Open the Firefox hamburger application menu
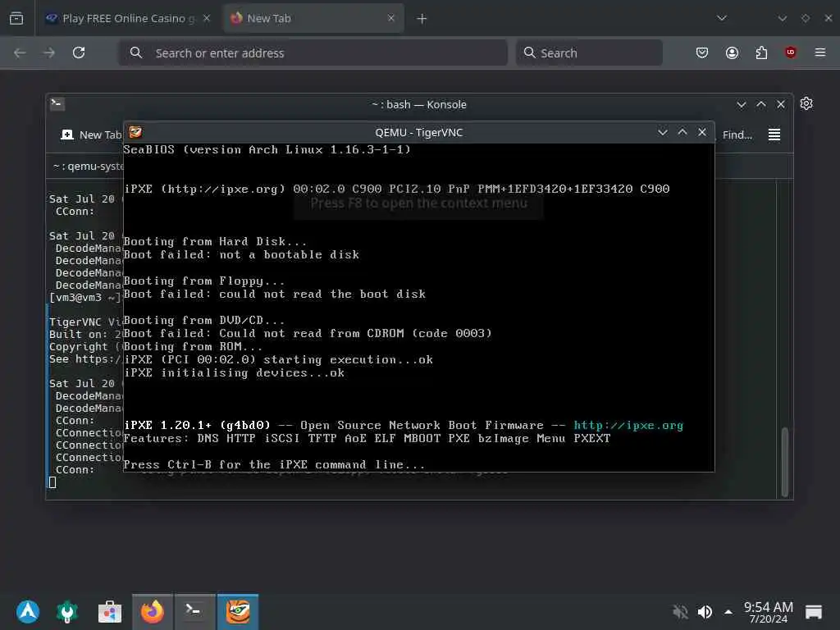Viewport: 840px width, 630px height. click(x=820, y=52)
